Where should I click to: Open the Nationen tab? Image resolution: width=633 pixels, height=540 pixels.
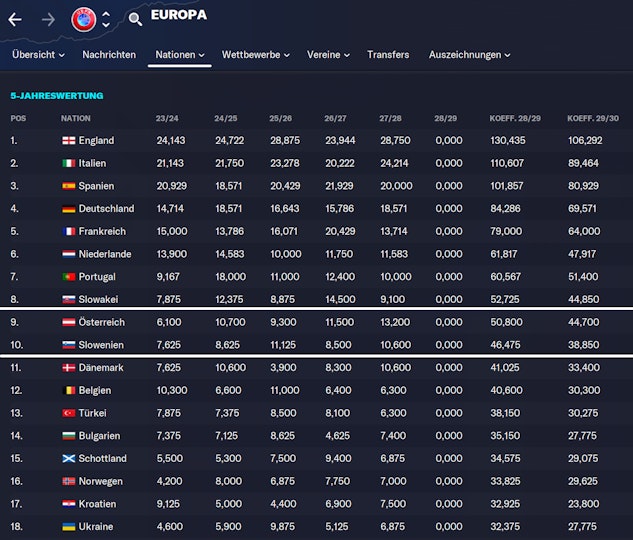(180, 55)
